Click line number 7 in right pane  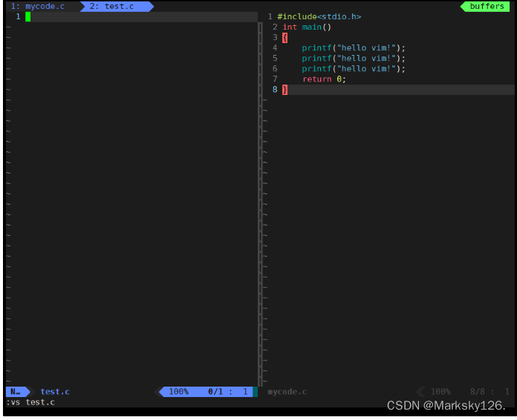point(275,79)
